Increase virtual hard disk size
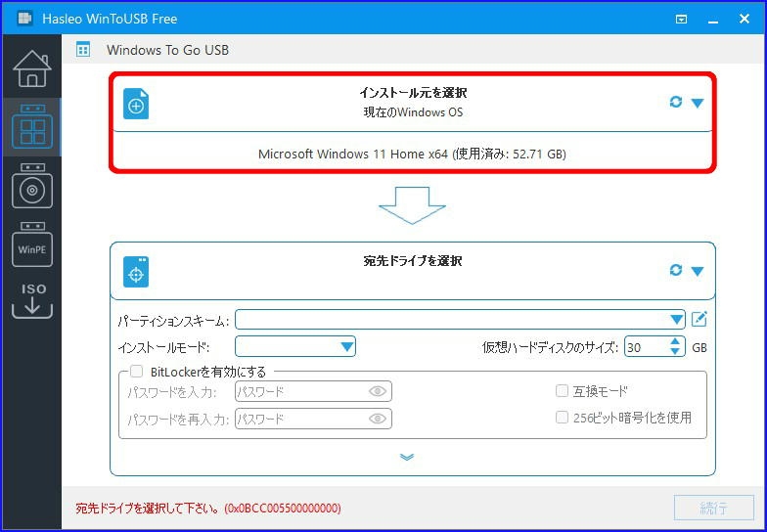 [x=675, y=342]
